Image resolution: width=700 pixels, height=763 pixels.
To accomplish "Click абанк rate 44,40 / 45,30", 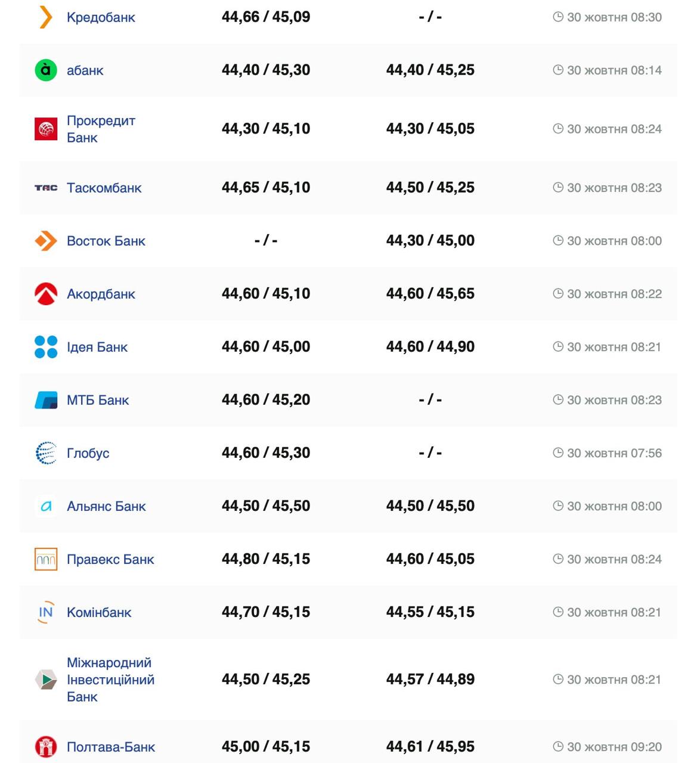I will [x=266, y=70].
